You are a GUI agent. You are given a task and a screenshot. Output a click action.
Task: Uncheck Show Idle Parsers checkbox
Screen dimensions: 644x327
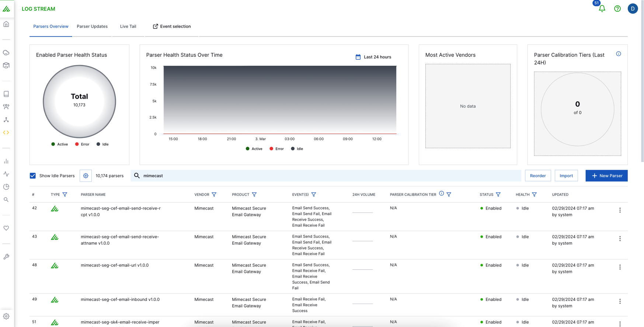pos(33,176)
